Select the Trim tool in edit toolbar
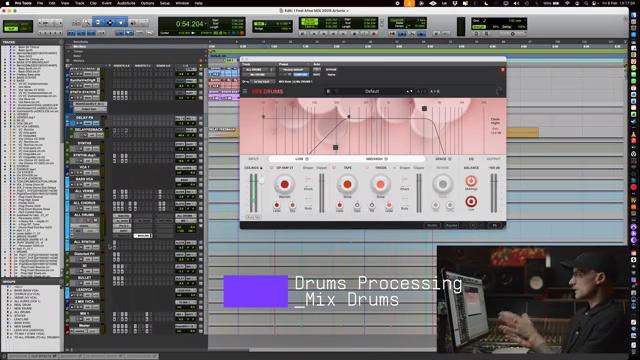 coord(98,23)
